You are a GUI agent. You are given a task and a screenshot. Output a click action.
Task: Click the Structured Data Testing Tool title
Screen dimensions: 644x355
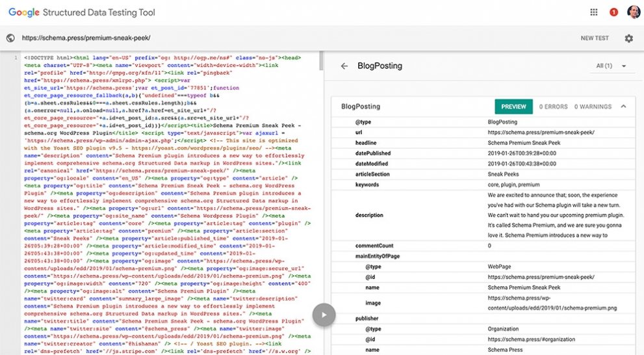(x=99, y=12)
